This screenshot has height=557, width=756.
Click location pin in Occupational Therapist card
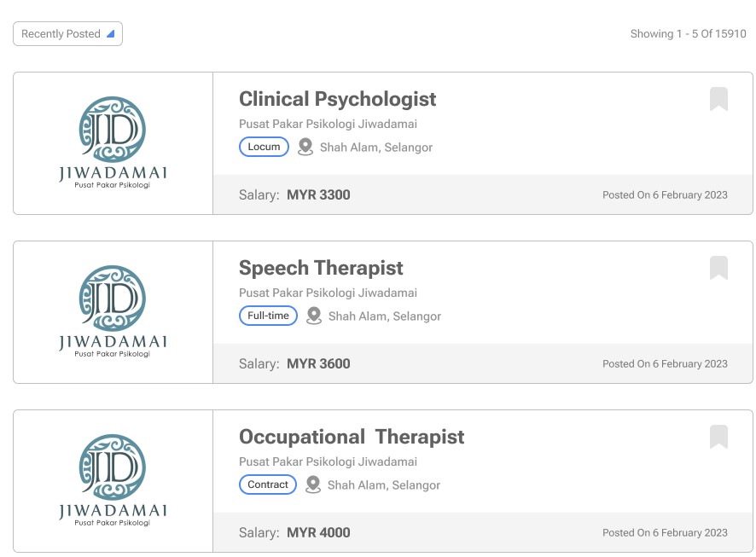pos(313,484)
